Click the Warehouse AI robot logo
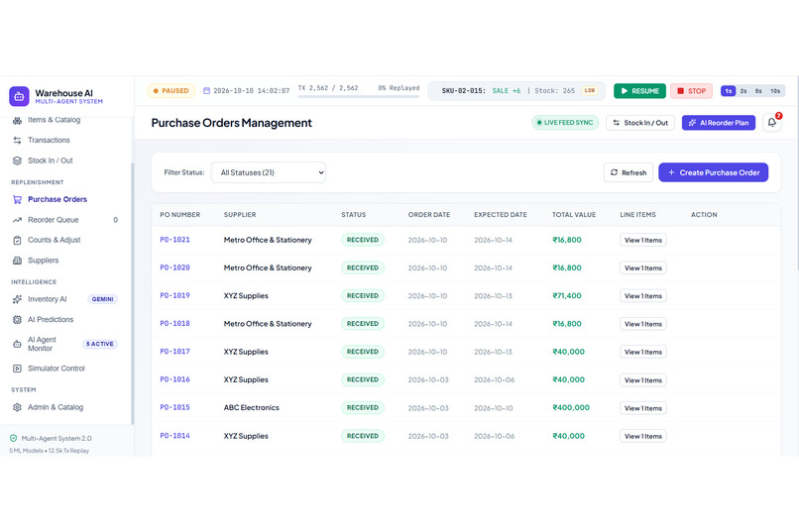799x532 pixels. [x=20, y=96]
